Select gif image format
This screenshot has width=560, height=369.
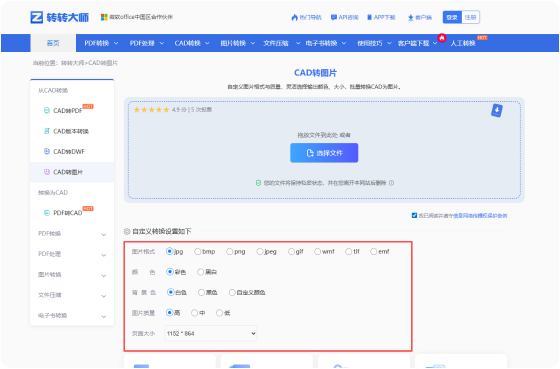pyautogui.click(x=291, y=251)
